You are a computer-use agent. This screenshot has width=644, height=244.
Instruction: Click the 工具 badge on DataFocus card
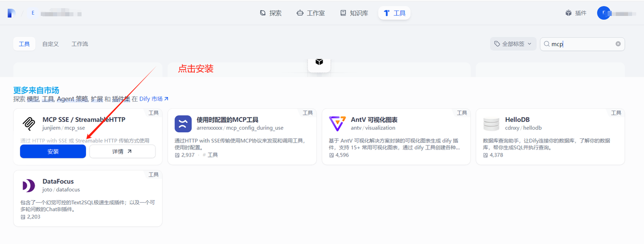[153, 175]
